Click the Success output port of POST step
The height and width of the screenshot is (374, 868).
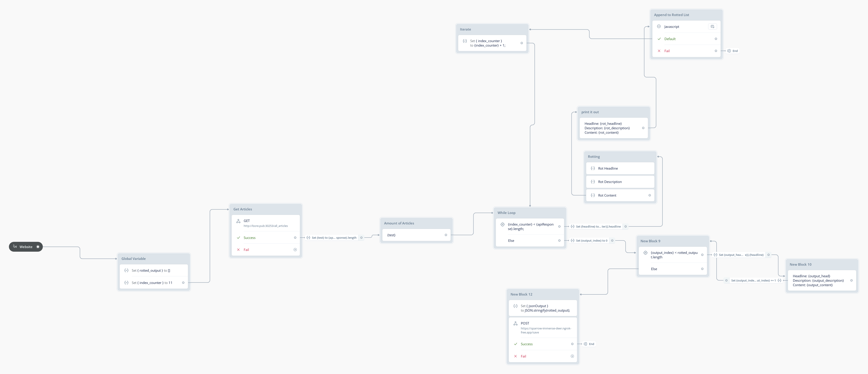pyautogui.click(x=572, y=344)
